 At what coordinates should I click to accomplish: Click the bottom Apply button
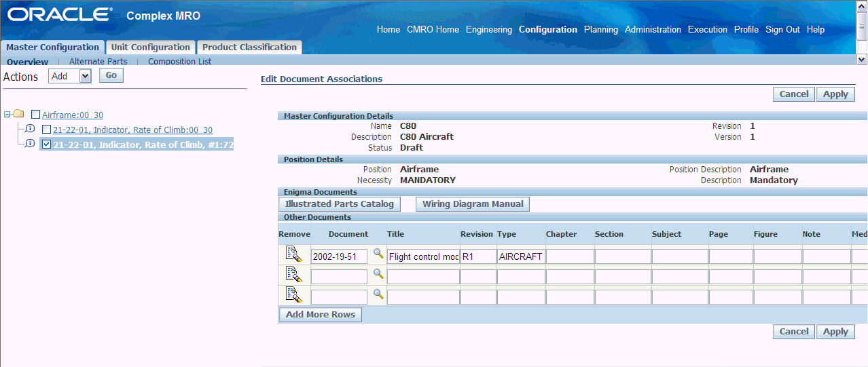tap(835, 332)
